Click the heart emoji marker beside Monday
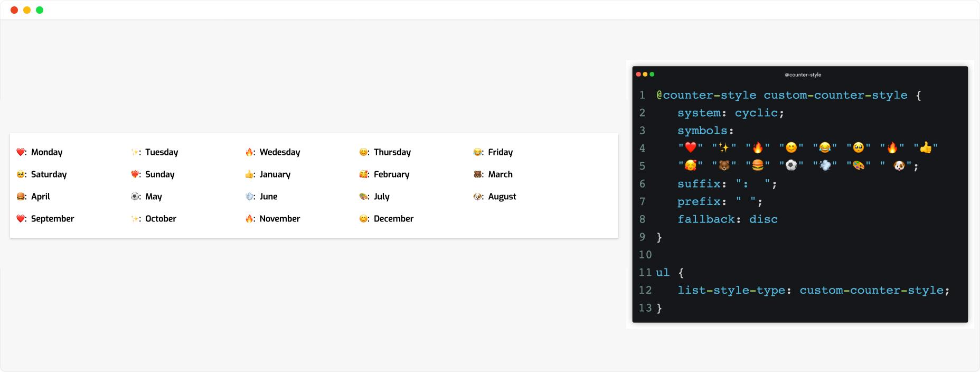 [x=20, y=152]
